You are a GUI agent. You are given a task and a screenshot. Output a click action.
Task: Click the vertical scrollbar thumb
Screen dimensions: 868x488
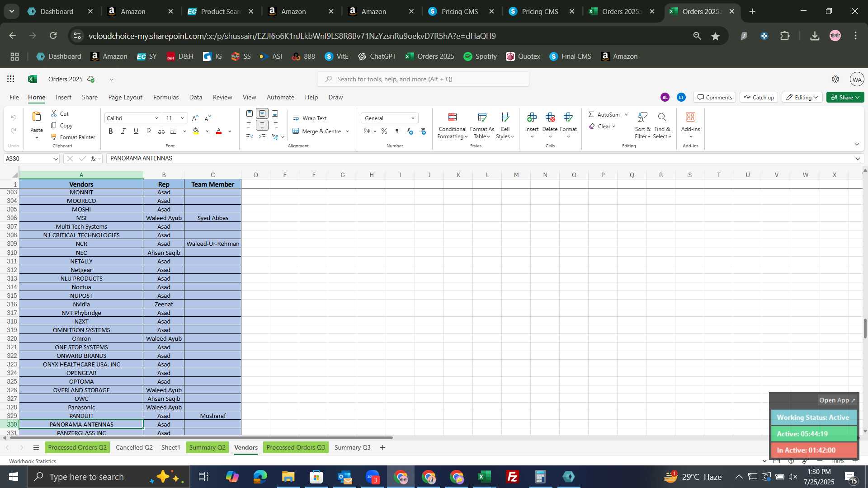[x=865, y=328]
